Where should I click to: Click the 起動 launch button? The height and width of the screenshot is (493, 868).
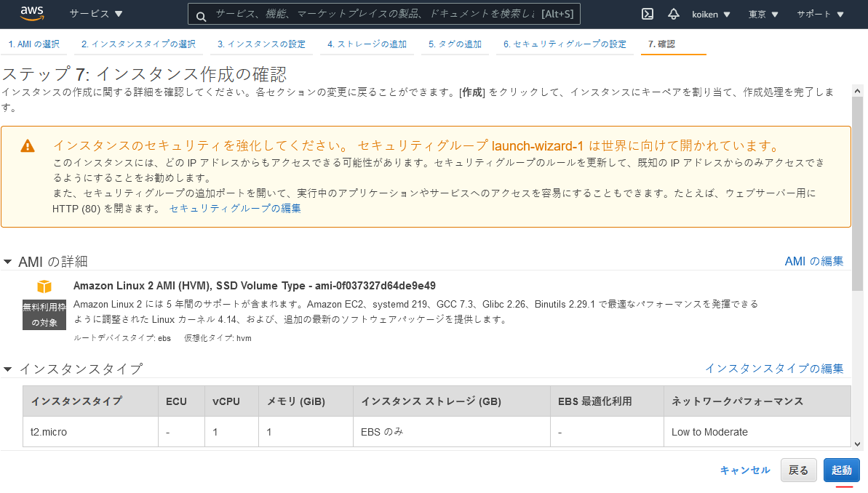pyautogui.click(x=841, y=470)
